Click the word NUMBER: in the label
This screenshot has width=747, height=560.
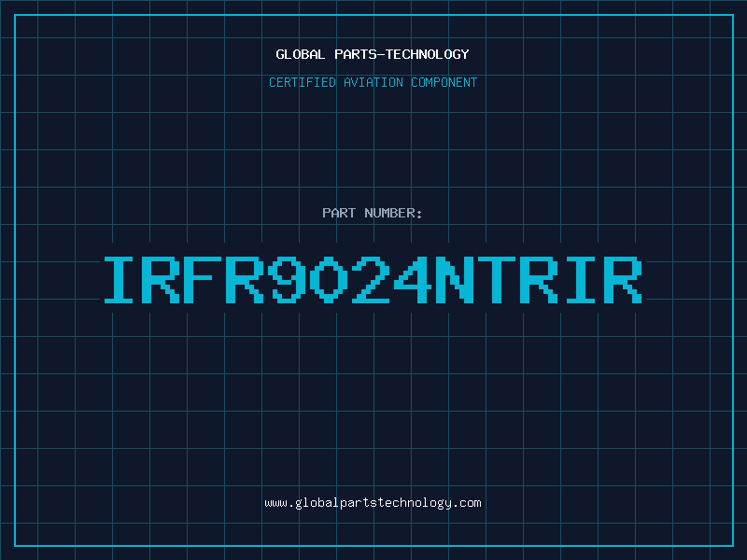[x=393, y=213]
